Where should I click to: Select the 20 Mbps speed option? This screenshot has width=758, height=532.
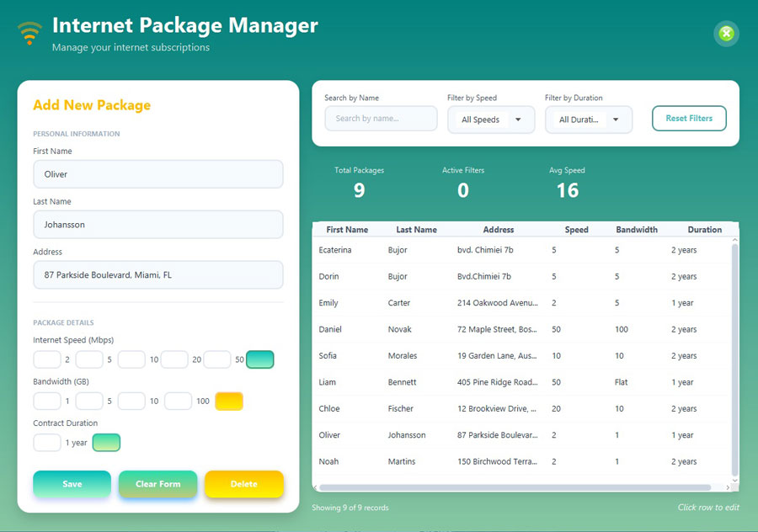174,359
